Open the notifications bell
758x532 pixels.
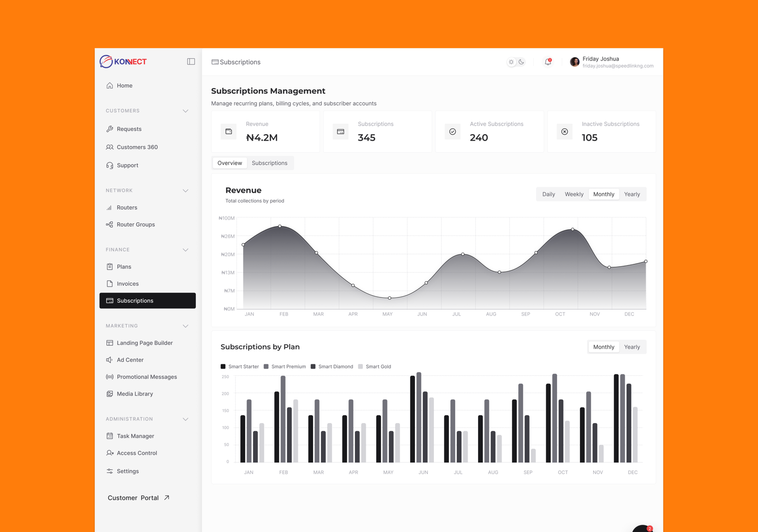click(x=548, y=62)
